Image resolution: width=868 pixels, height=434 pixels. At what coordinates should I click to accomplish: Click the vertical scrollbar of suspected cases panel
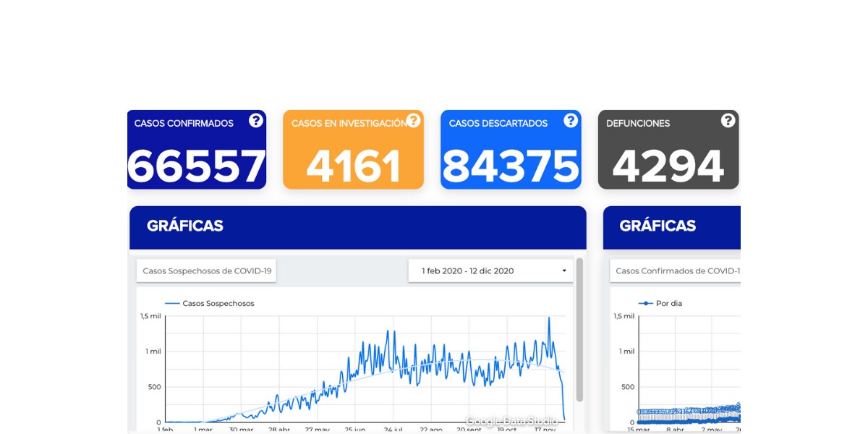coord(579,329)
